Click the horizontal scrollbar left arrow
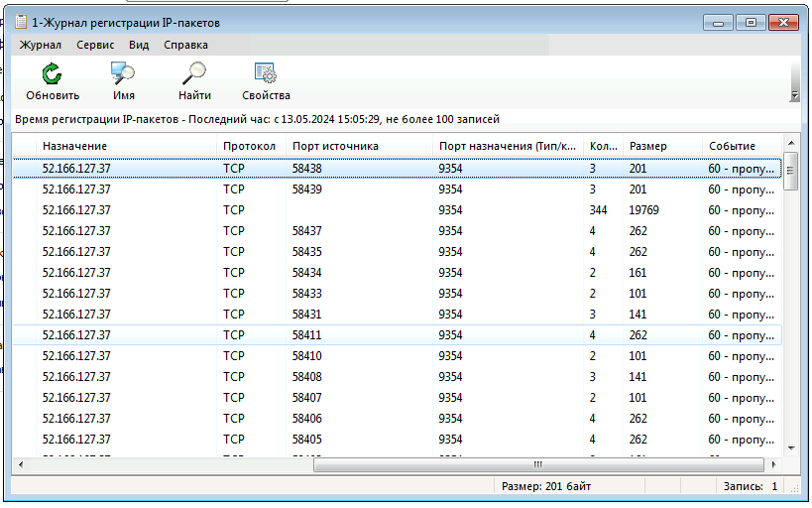 (21, 464)
